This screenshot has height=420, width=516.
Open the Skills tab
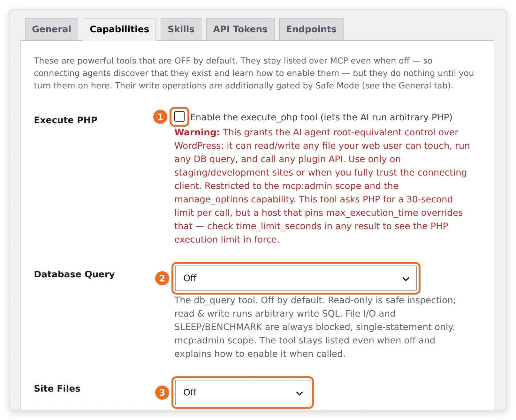click(x=181, y=29)
